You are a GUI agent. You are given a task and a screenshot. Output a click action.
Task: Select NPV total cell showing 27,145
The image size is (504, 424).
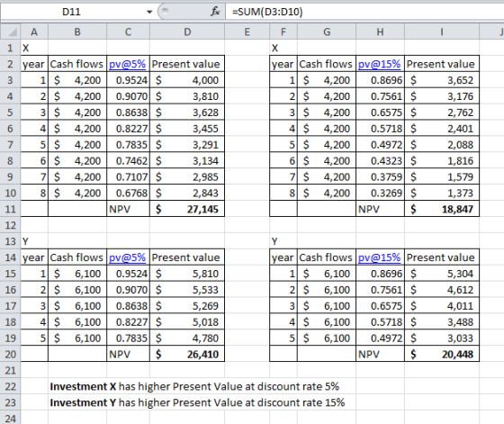point(187,209)
